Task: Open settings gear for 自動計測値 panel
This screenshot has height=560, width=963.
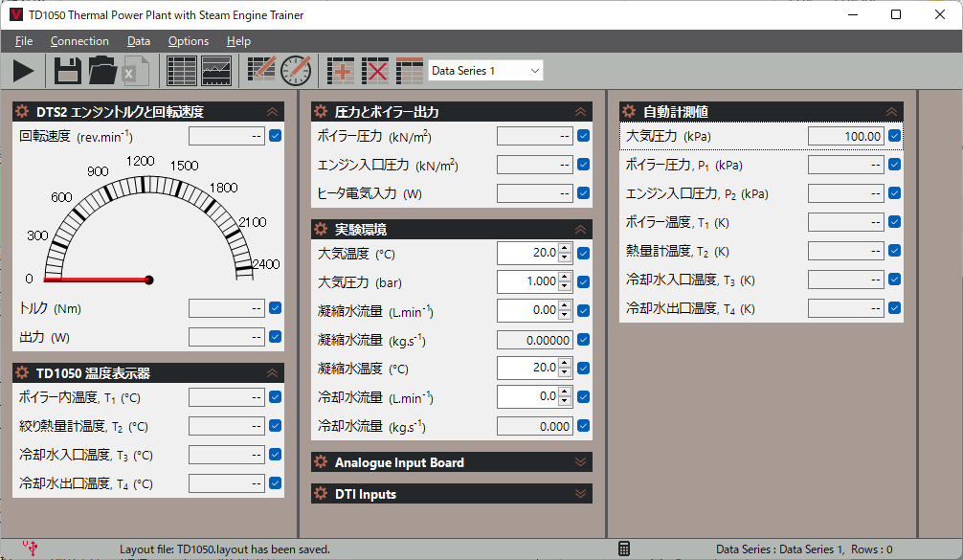Action: coord(629,111)
